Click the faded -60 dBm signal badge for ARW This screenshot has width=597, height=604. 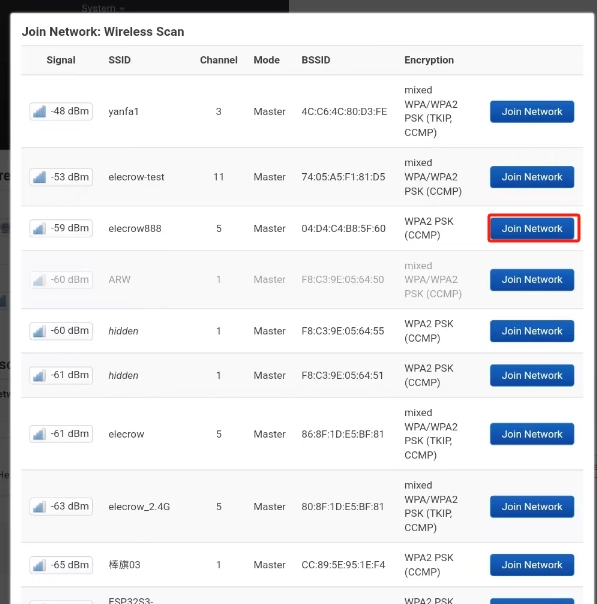coord(61,280)
